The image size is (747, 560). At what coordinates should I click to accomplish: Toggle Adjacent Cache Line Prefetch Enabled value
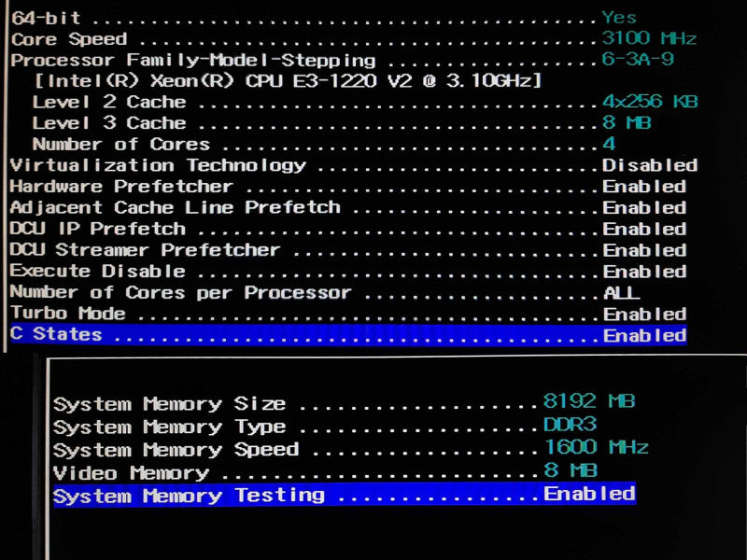click(644, 207)
